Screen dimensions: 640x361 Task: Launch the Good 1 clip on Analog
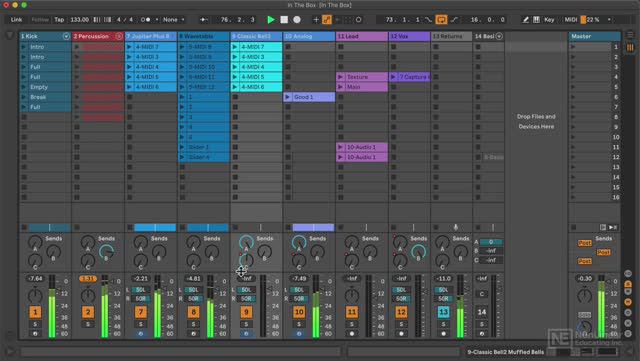[x=288, y=97]
